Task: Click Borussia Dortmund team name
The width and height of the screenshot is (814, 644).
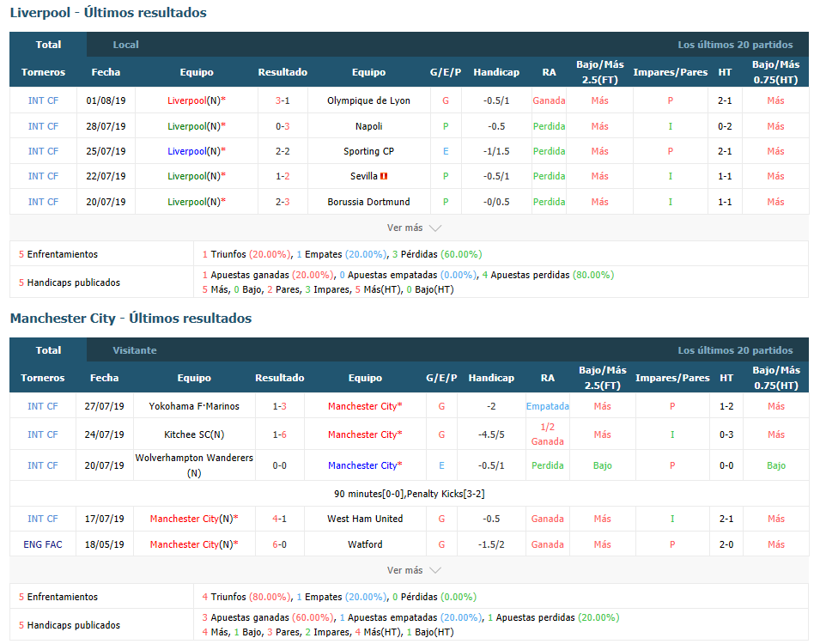Action: click(368, 202)
